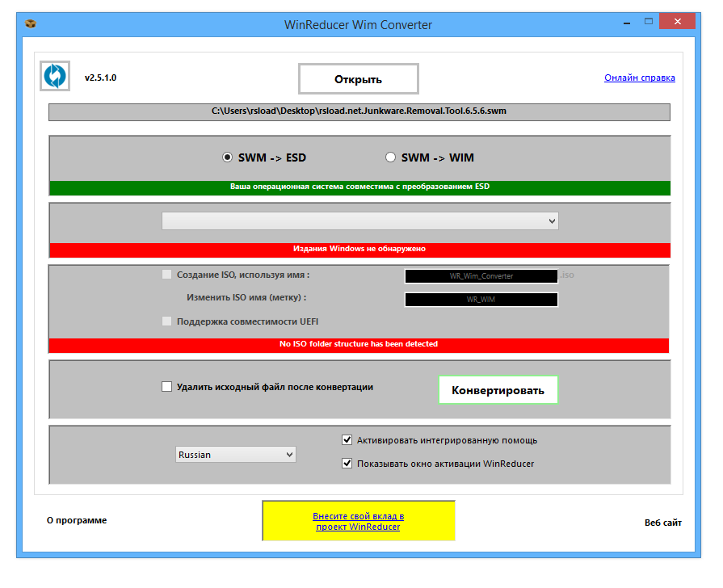Click the WR_WIM ISO label field
This screenshot has width=723, height=588.
coord(481,300)
